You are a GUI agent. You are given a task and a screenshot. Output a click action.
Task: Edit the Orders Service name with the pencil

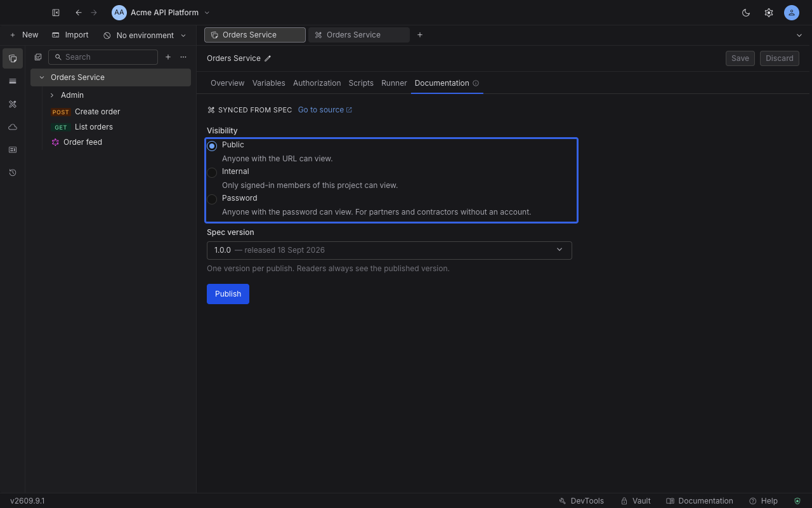pos(268,58)
